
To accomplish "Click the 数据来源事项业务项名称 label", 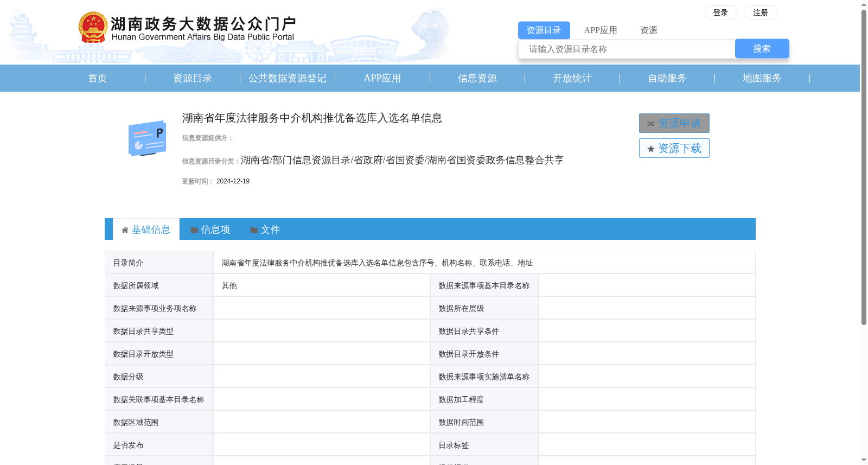I will coord(155,308).
